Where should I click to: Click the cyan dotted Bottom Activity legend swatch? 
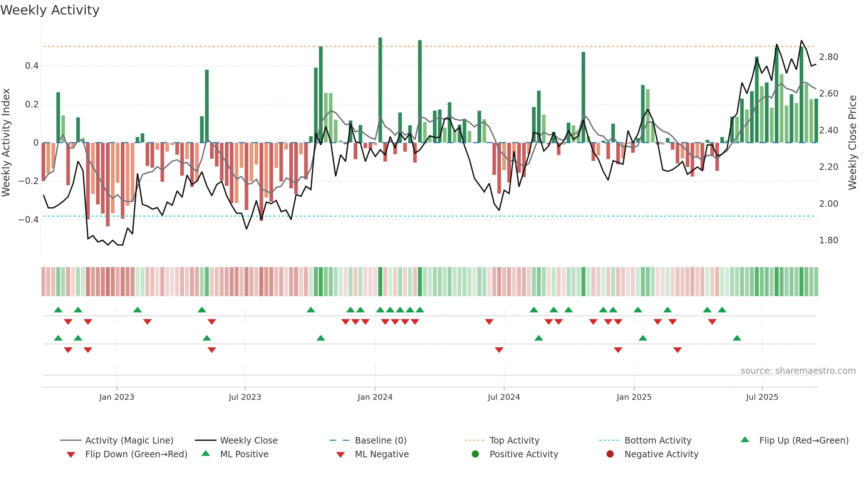[x=609, y=440]
